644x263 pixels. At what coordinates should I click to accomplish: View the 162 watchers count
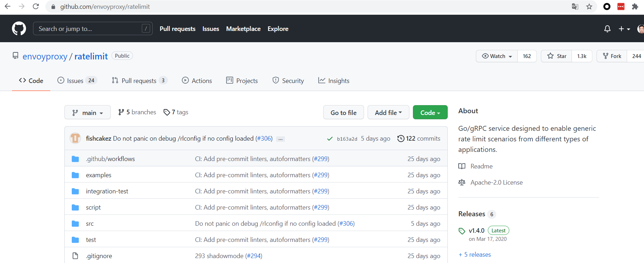tap(527, 56)
